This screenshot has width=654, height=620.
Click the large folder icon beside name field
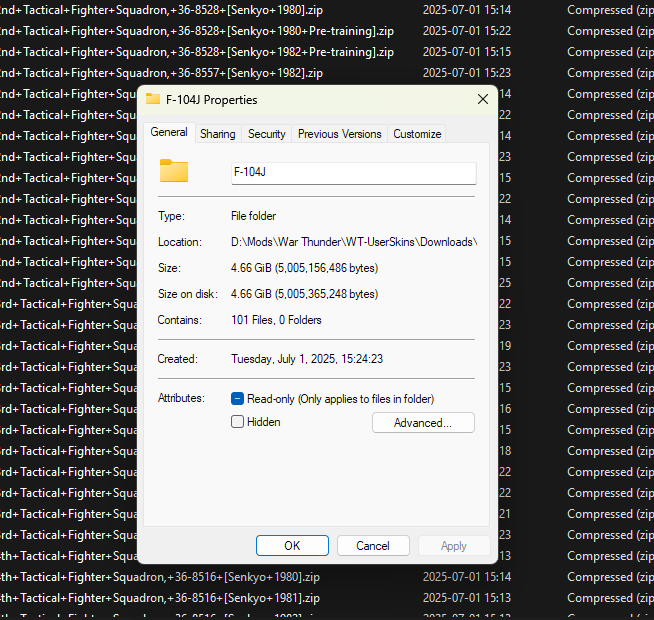pos(174,171)
